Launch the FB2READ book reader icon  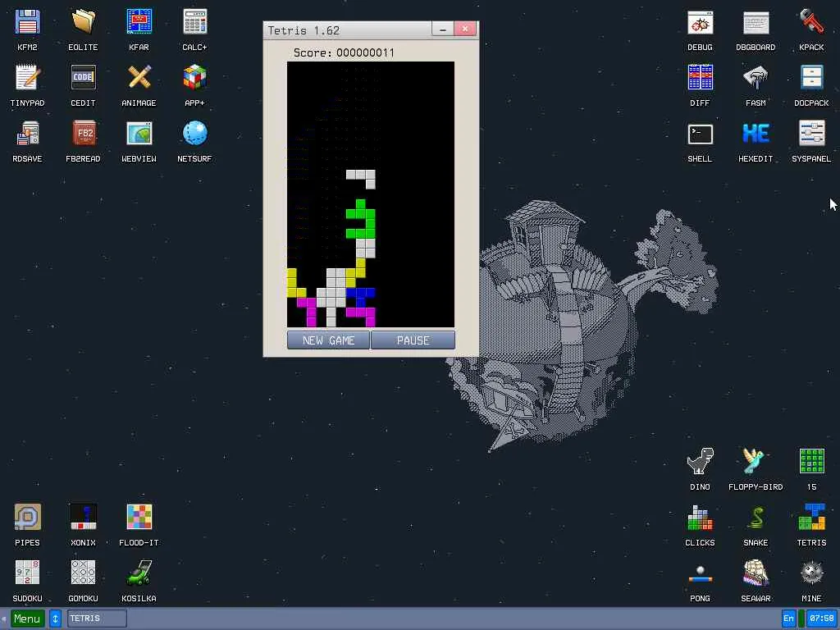pos(83,134)
